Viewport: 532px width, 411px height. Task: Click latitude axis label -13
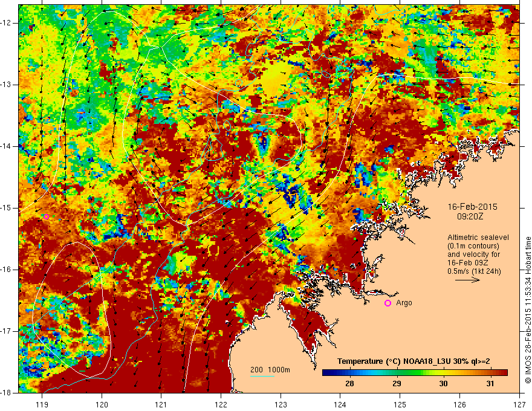[x=7, y=85]
